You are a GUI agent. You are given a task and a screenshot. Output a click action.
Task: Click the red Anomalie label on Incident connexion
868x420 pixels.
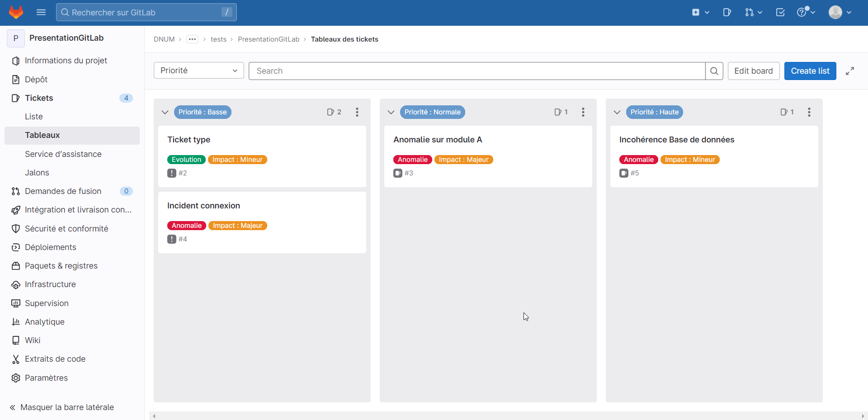click(187, 226)
